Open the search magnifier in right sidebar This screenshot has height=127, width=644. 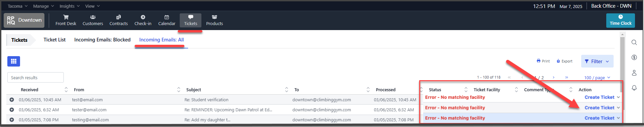(634, 42)
